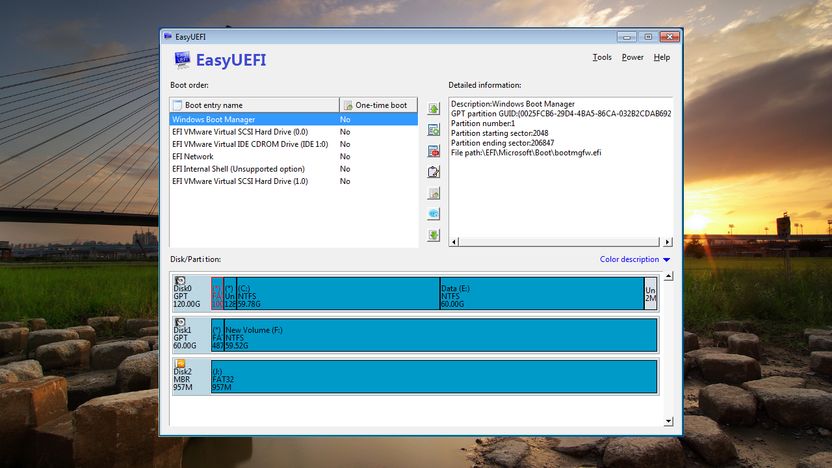The image size is (832, 468).
Task: Select the red-outlined ESP partition on Disk0
Action: click(x=217, y=293)
